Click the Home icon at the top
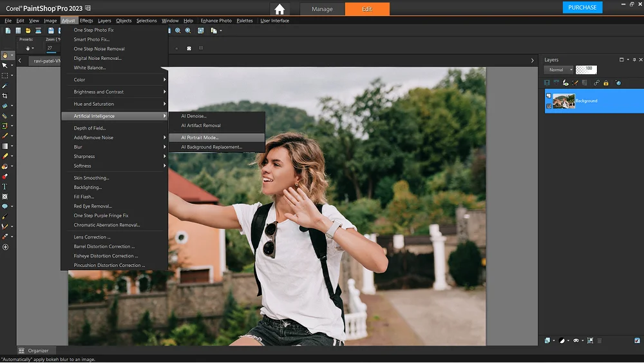The height and width of the screenshot is (363, 644). (279, 9)
